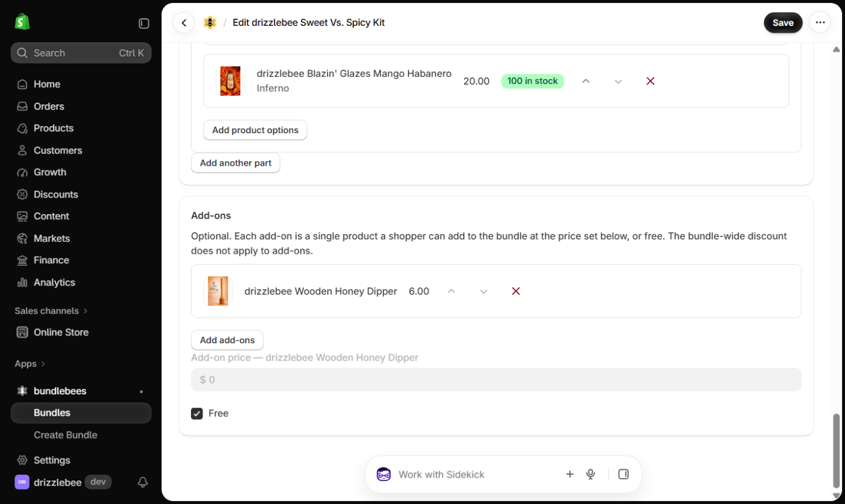Click Add product options button

(x=255, y=130)
